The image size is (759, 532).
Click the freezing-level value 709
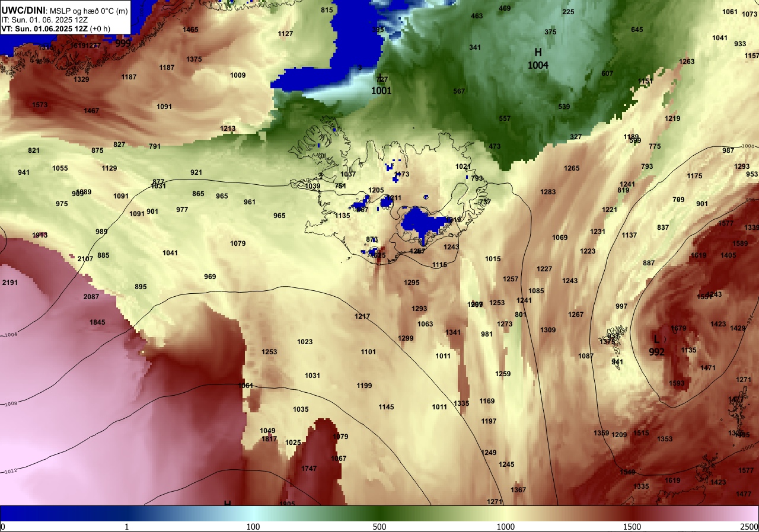pyautogui.click(x=678, y=200)
